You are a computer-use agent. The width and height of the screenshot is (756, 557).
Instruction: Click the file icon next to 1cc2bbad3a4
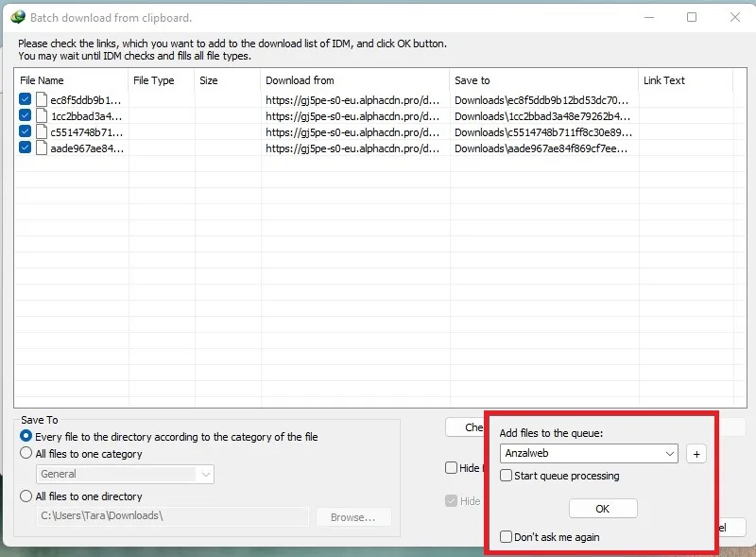(42, 115)
